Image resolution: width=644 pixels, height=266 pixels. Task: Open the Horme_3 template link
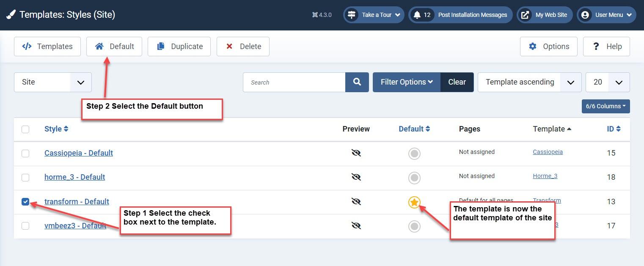tap(545, 176)
